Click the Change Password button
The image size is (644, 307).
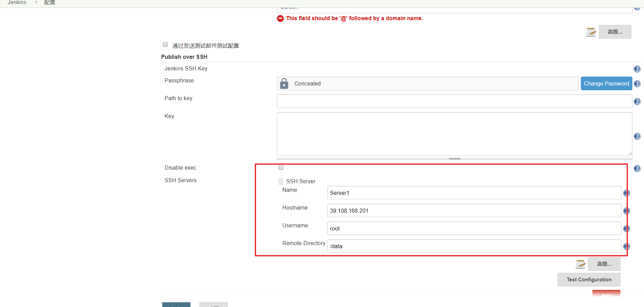[x=606, y=83]
